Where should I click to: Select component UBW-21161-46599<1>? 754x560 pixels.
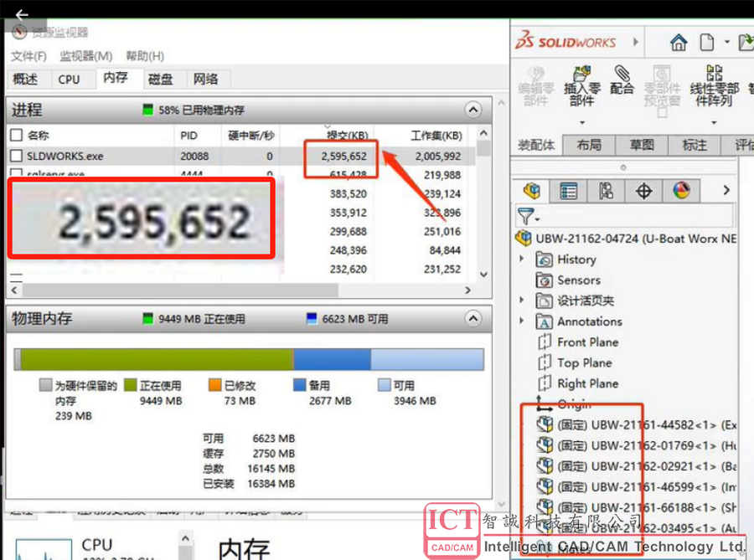pos(637,486)
